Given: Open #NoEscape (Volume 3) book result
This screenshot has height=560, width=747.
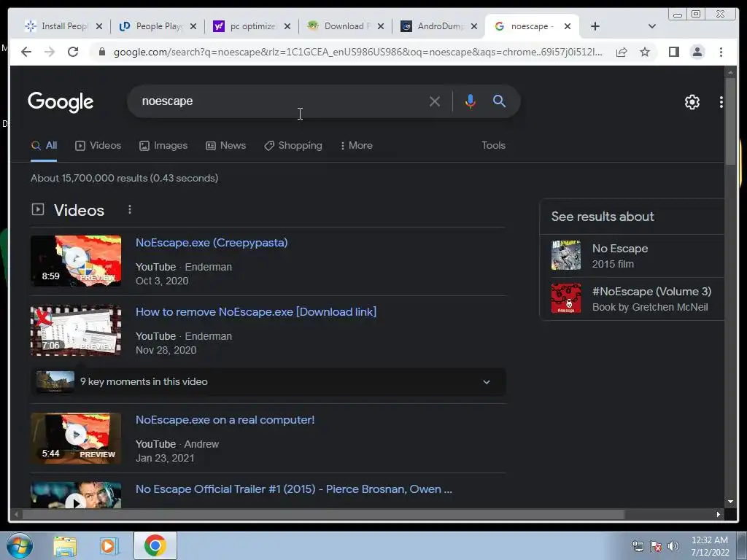Looking at the screenshot, I should click(x=632, y=299).
